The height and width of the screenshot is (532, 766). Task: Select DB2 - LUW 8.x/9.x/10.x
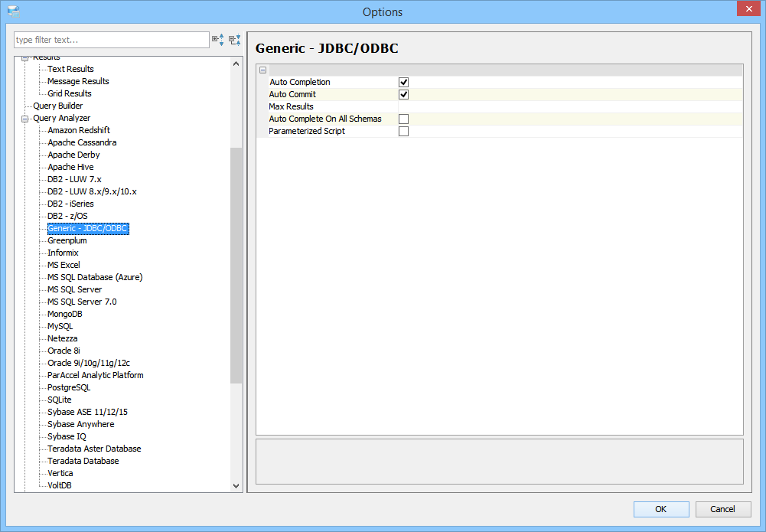[x=92, y=191]
